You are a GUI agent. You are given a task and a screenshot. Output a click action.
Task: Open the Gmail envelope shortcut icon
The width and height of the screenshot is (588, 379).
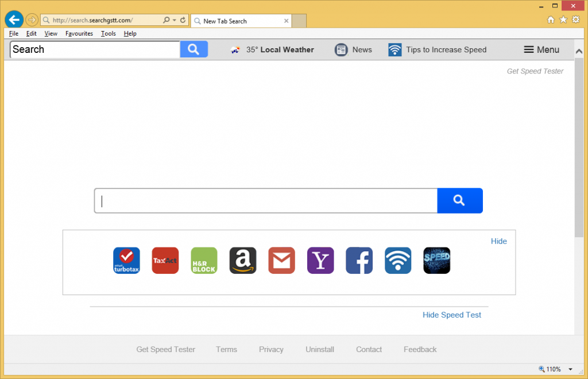point(281,260)
